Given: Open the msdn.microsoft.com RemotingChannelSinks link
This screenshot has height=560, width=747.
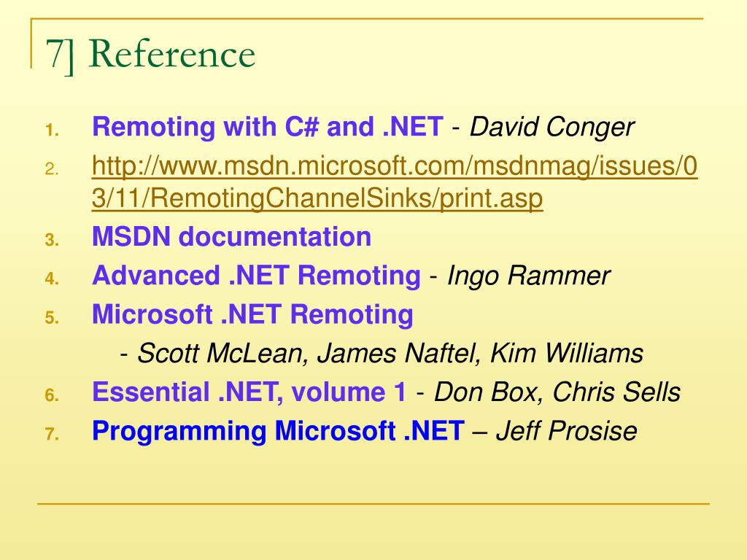Looking at the screenshot, I should tap(395, 182).
